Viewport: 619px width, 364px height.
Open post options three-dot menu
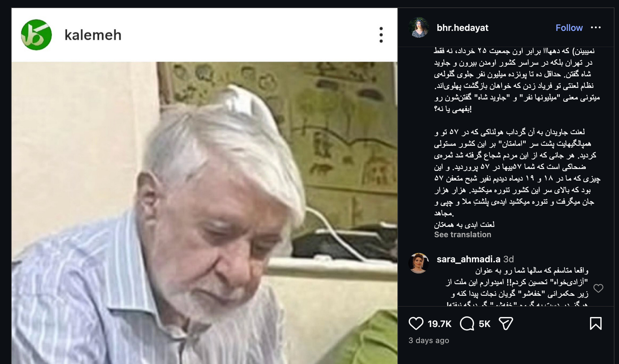point(596,28)
